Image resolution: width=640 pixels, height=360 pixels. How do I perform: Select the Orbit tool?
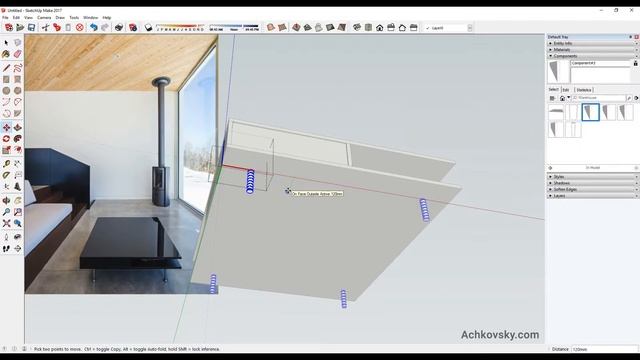6,200
